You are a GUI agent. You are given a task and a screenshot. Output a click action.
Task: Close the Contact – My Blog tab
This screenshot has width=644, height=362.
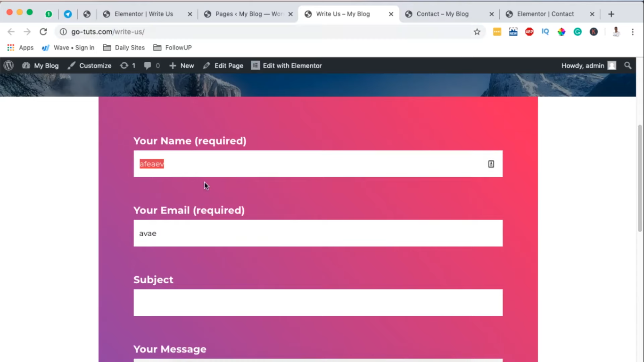(x=492, y=14)
